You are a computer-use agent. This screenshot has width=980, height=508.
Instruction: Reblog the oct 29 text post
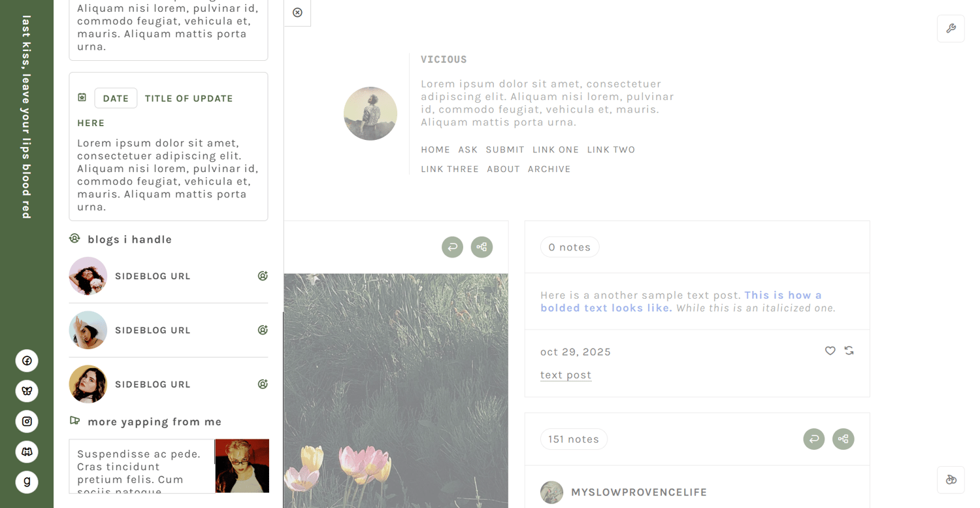coord(849,351)
